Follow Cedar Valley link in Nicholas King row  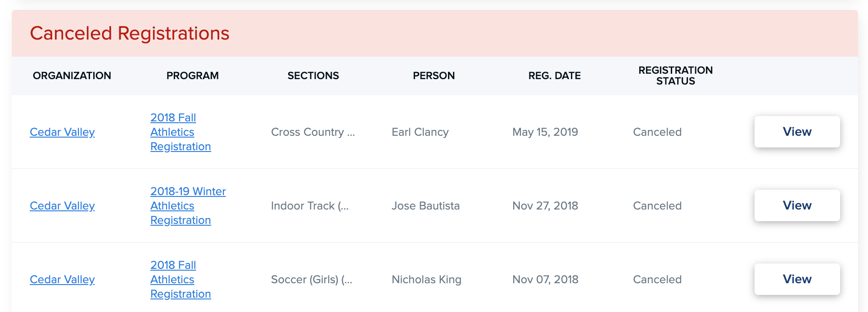pyautogui.click(x=62, y=280)
